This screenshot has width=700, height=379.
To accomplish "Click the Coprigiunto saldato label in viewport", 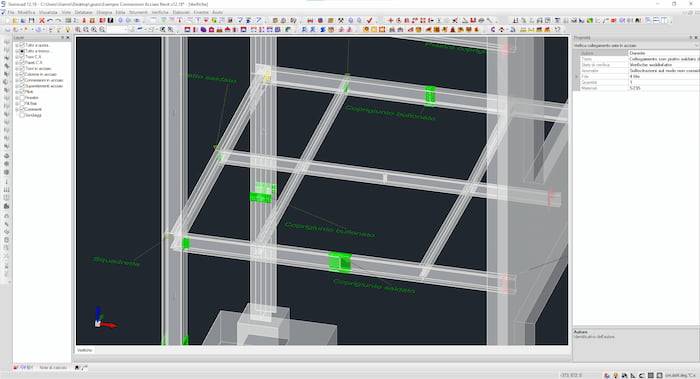I will pyautogui.click(x=374, y=286).
